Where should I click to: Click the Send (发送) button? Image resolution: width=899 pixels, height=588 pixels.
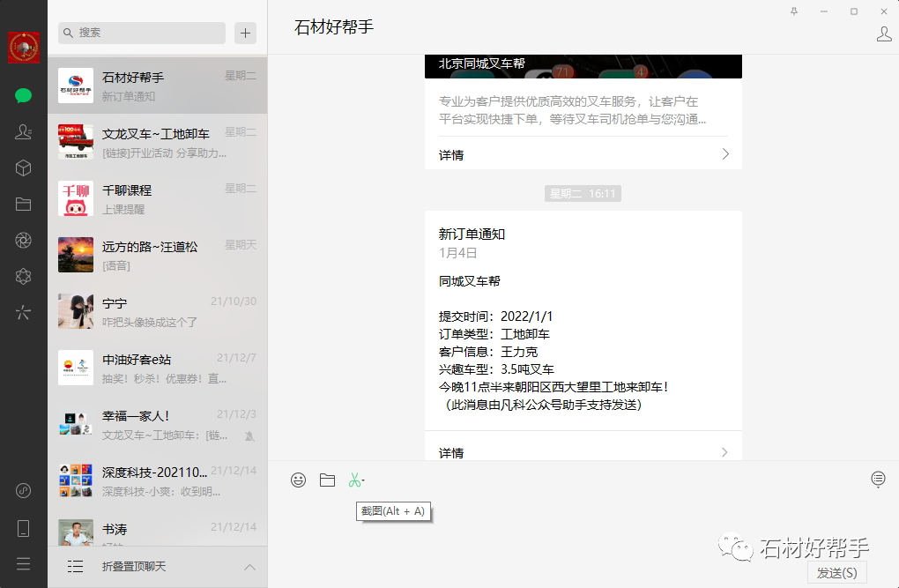(837, 572)
